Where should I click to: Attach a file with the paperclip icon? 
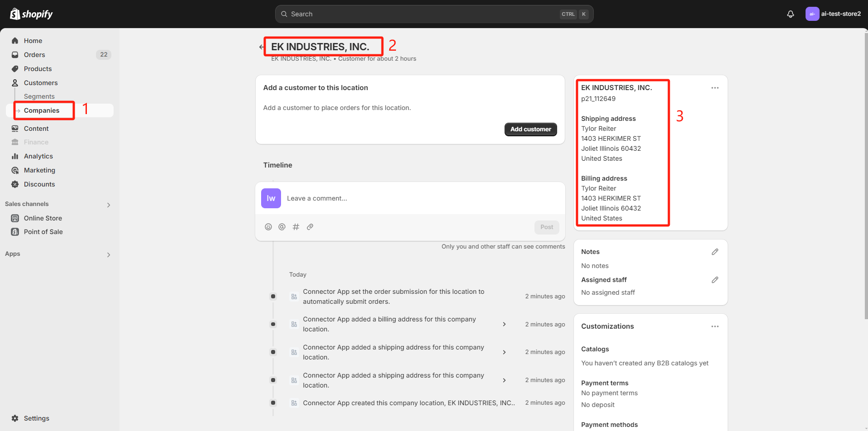[x=310, y=227]
